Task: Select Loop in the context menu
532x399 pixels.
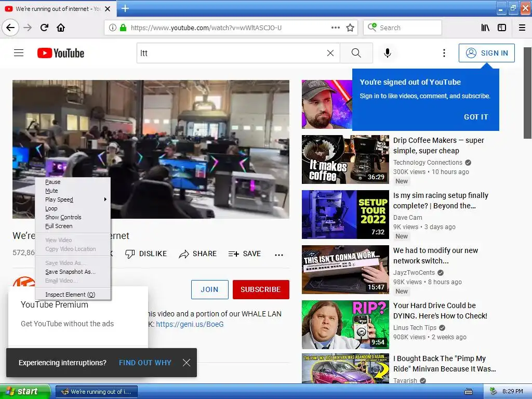Action: coord(73,208)
